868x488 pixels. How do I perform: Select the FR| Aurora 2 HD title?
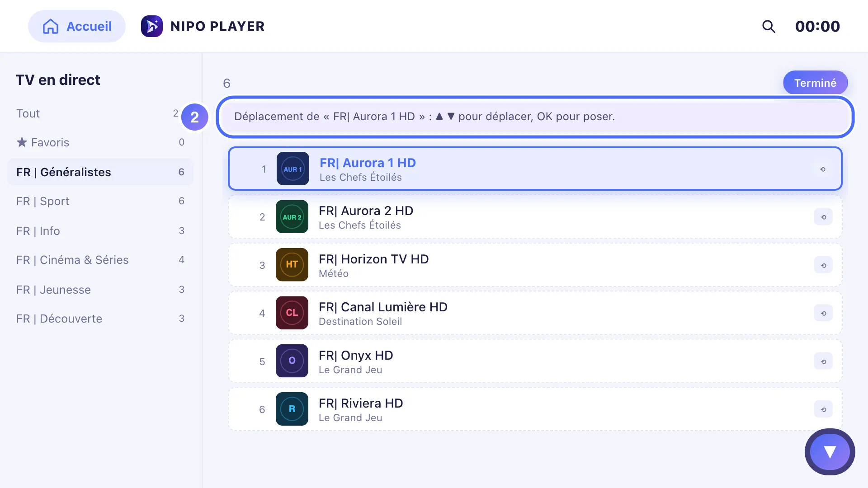(x=366, y=211)
